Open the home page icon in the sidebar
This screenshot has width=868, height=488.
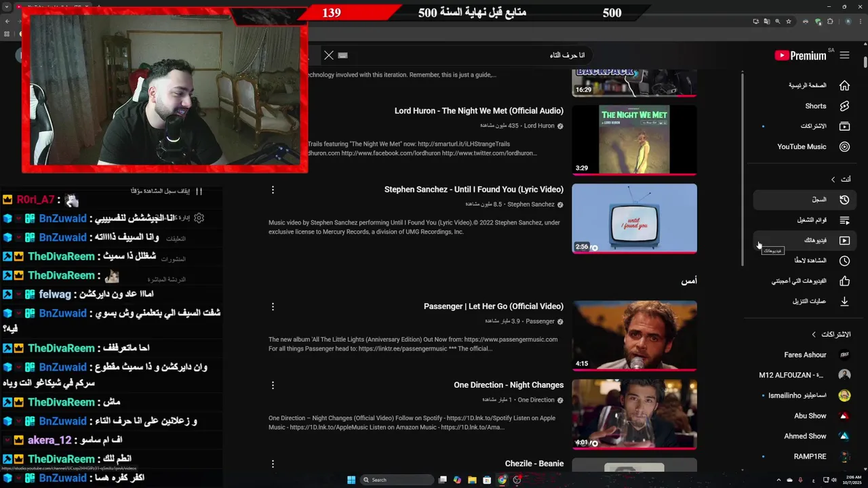844,85
